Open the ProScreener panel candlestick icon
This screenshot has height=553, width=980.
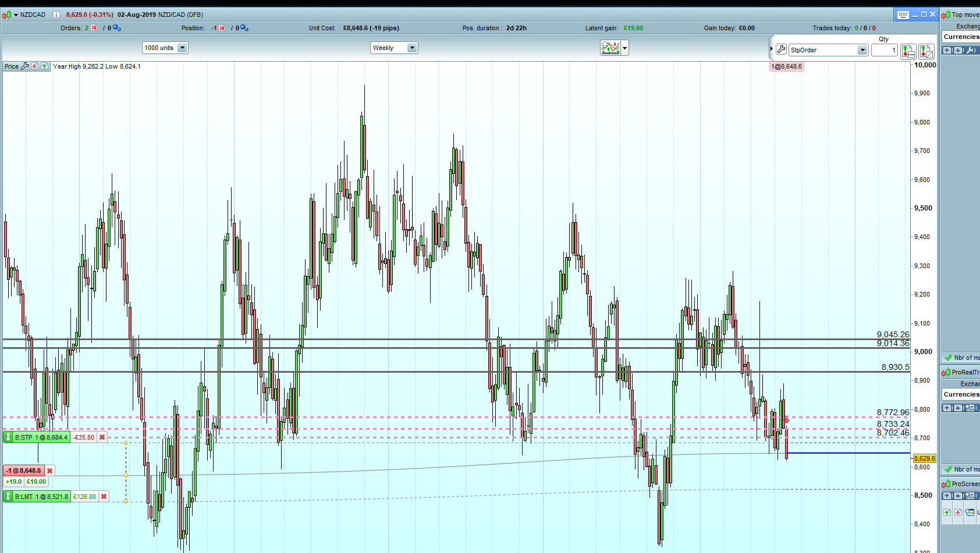tap(946, 484)
